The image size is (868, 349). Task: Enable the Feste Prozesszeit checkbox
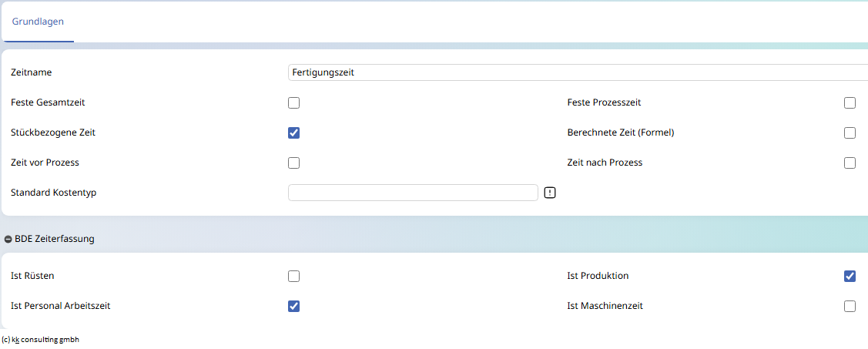(x=850, y=102)
